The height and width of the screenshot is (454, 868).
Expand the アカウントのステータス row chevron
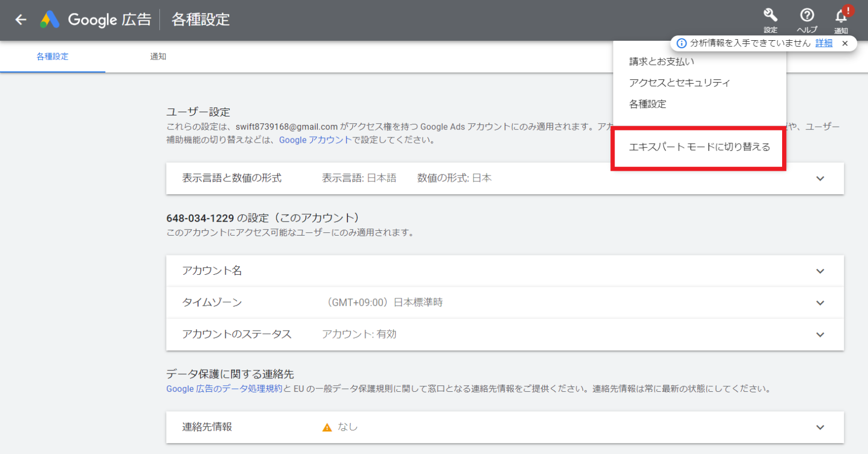point(820,334)
